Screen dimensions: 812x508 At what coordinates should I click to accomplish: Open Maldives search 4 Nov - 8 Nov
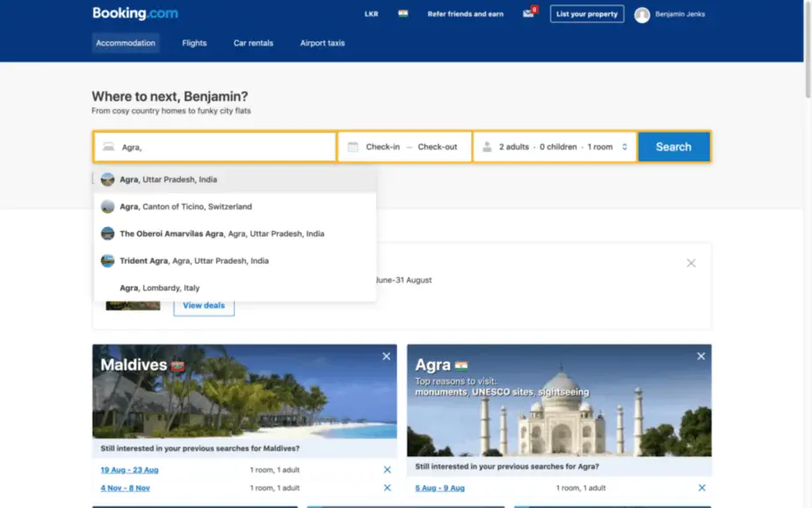tap(126, 489)
